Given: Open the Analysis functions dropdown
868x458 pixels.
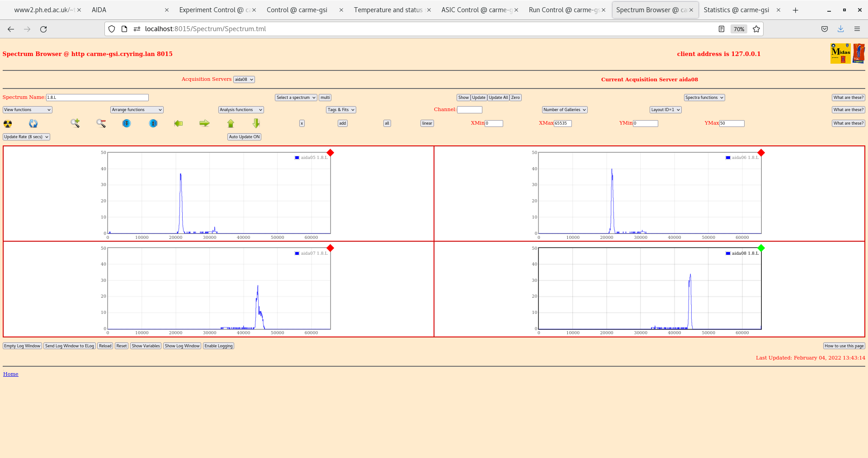Looking at the screenshot, I should tap(241, 110).
